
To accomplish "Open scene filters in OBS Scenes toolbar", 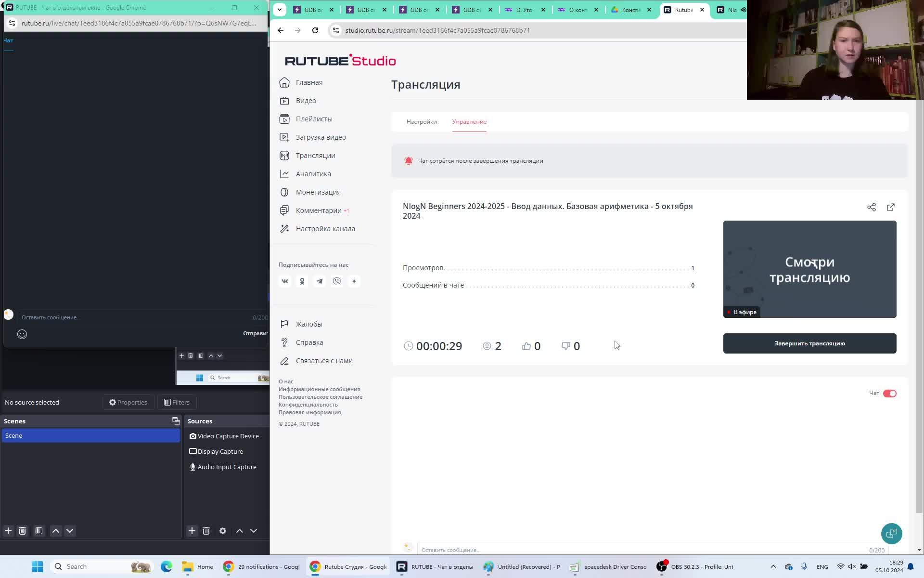I will 39,531.
